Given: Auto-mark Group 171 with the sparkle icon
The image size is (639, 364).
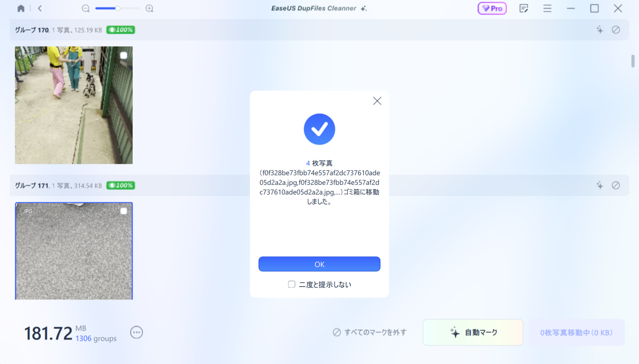Looking at the screenshot, I should (600, 185).
